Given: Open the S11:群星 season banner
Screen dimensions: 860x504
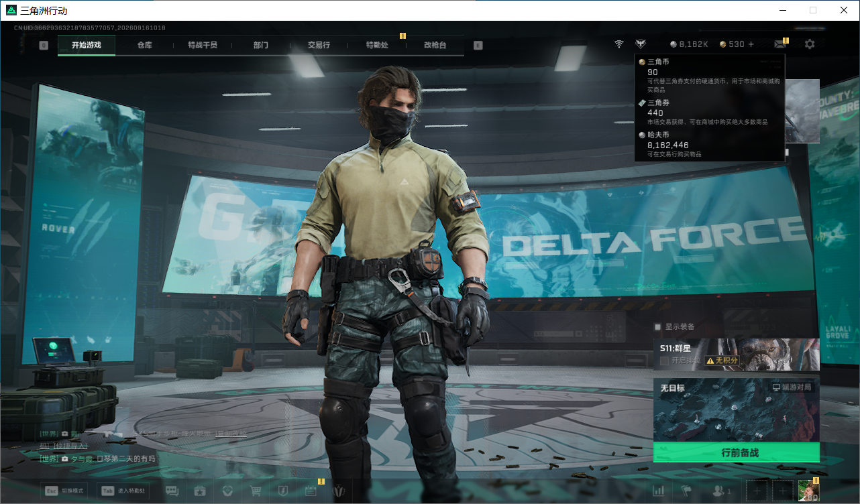Looking at the screenshot, I should pyautogui.click(x=737, y=355).
